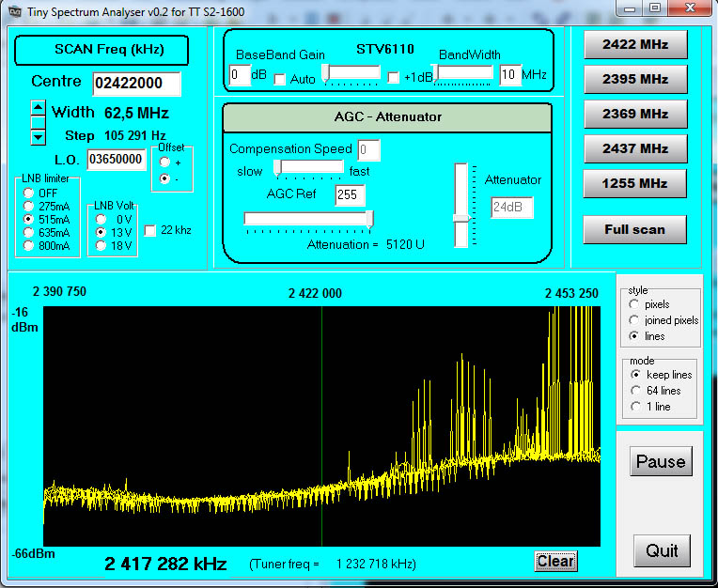The height and width of the screenshot is (588, 718).
Task: Select pixels display style
Action: 634,304
